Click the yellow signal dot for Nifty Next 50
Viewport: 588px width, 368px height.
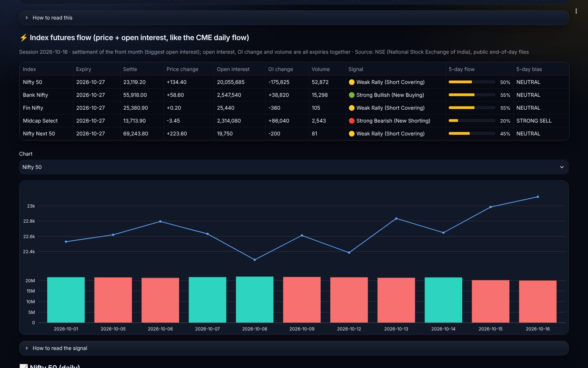pos(352,134)
